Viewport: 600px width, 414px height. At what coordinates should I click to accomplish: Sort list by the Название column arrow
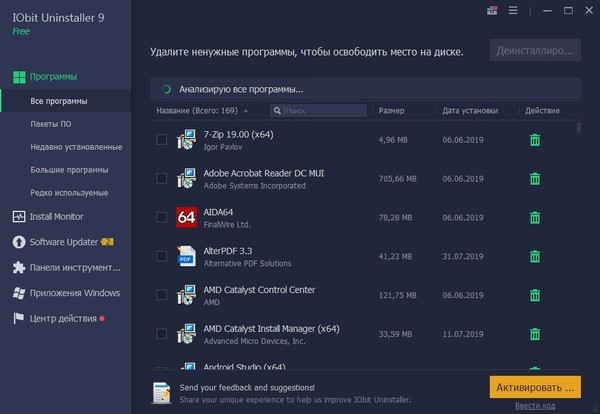click(x=274, y=110)
